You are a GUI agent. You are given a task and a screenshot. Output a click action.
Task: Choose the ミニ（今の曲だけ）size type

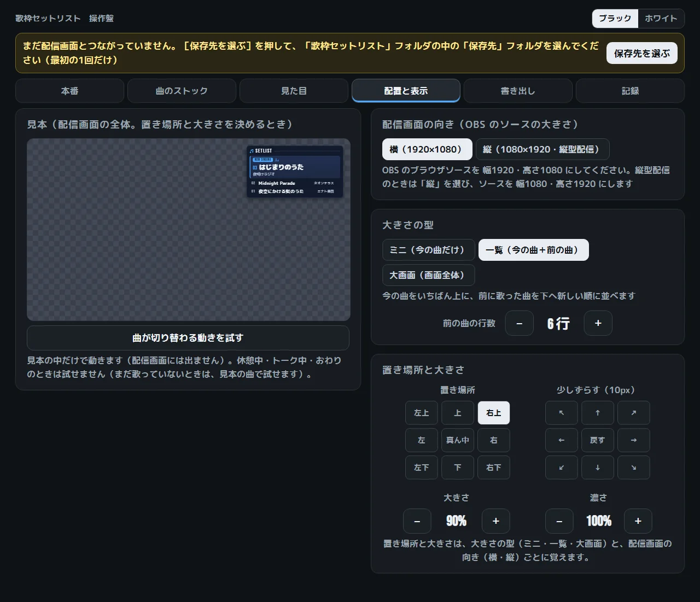click(429, 250)
